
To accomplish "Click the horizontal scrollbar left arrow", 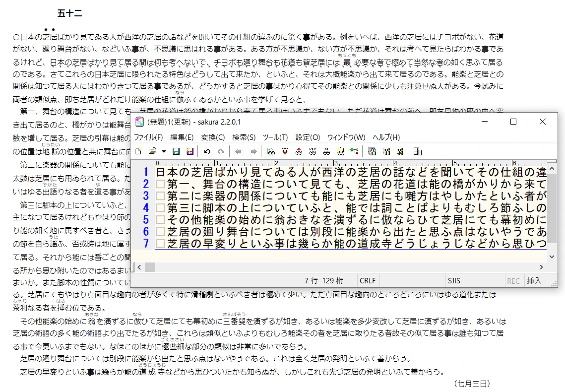I will 139,267.
